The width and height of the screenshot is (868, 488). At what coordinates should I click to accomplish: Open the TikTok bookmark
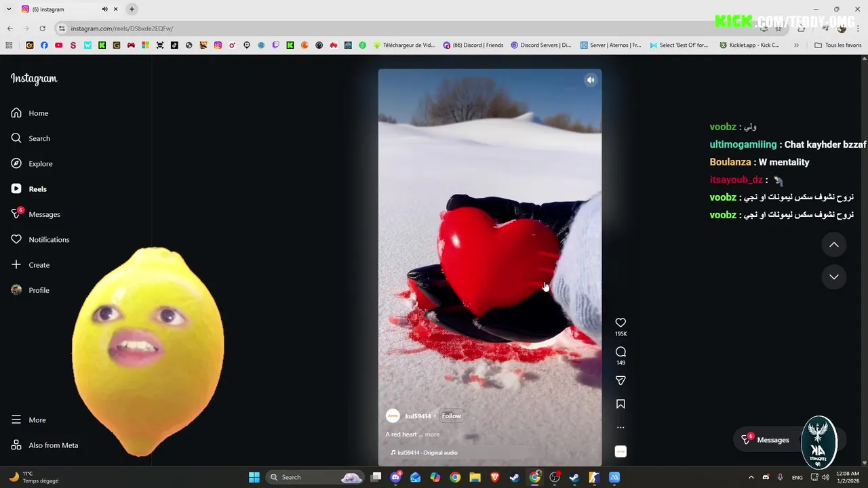click(x=174, y=45)
